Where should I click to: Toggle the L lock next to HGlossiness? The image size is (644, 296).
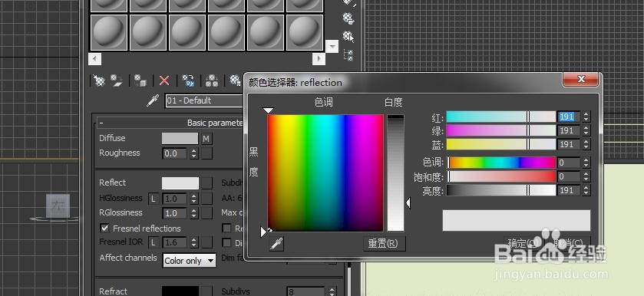coord(154,199)
